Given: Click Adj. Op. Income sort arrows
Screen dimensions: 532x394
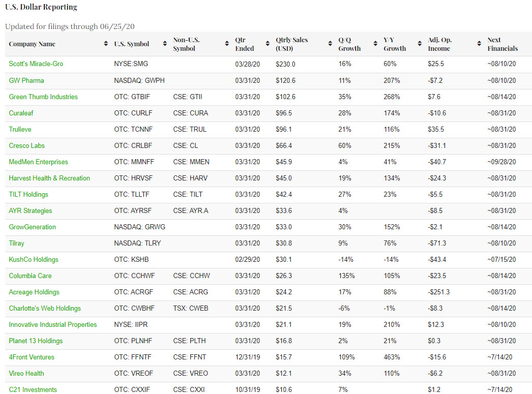Looking at the screenshot, I should (479, 44).
